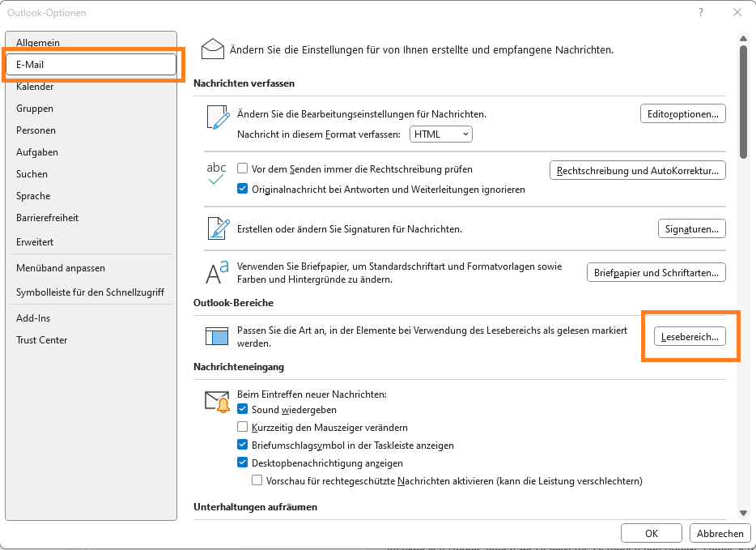
Task: Click the message settings envelope icon
Action: coord(213,49)
